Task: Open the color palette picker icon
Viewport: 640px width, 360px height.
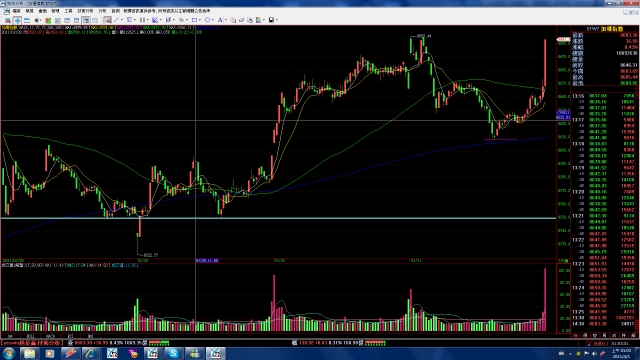Action: pyautogui.click(x=258, y=20)
